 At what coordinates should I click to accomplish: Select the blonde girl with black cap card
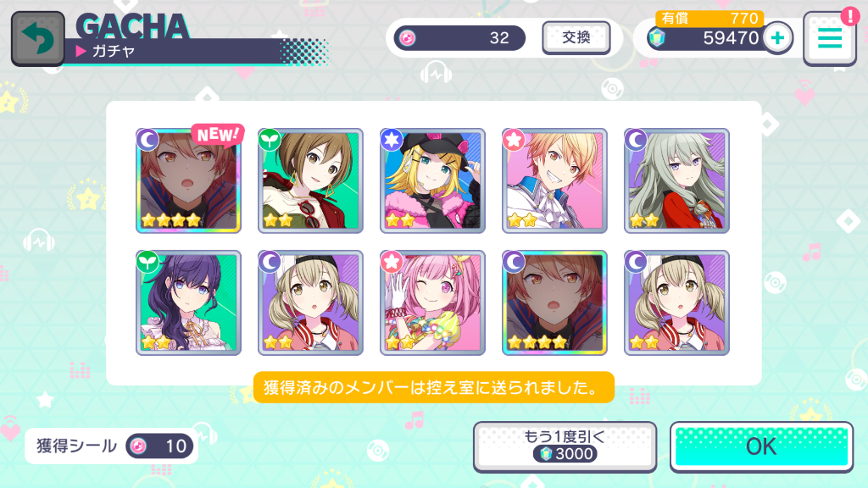pos(432,181)
